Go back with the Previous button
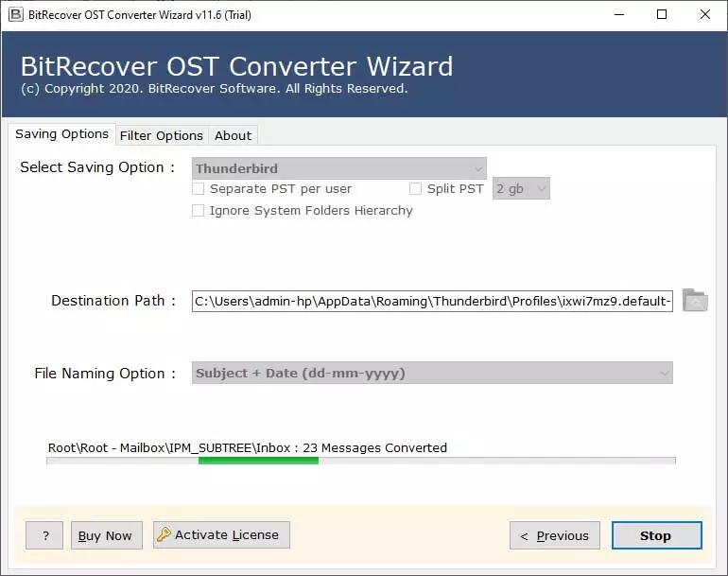 coord(555,535)
